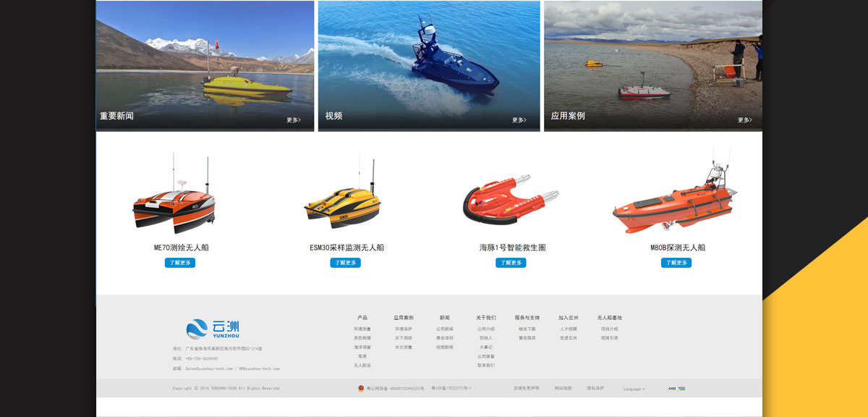The image size is (868, 417).
Task: Open the 公司新闻 footer link
Action: pos(445,329)
